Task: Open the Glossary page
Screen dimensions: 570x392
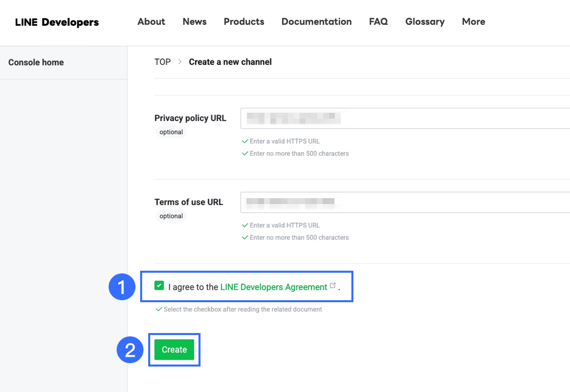Action: 424,22
